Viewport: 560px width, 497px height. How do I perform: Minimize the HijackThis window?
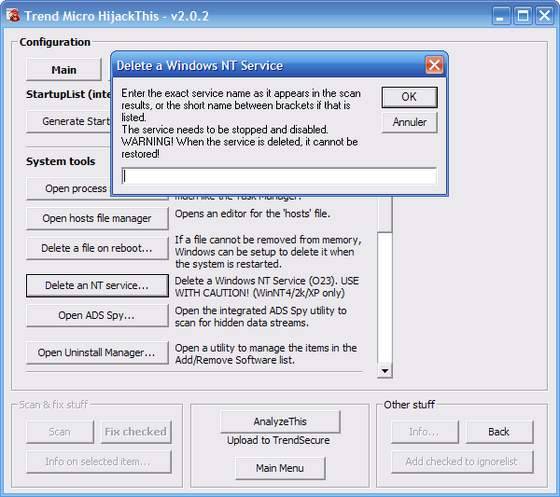[501, 16]
